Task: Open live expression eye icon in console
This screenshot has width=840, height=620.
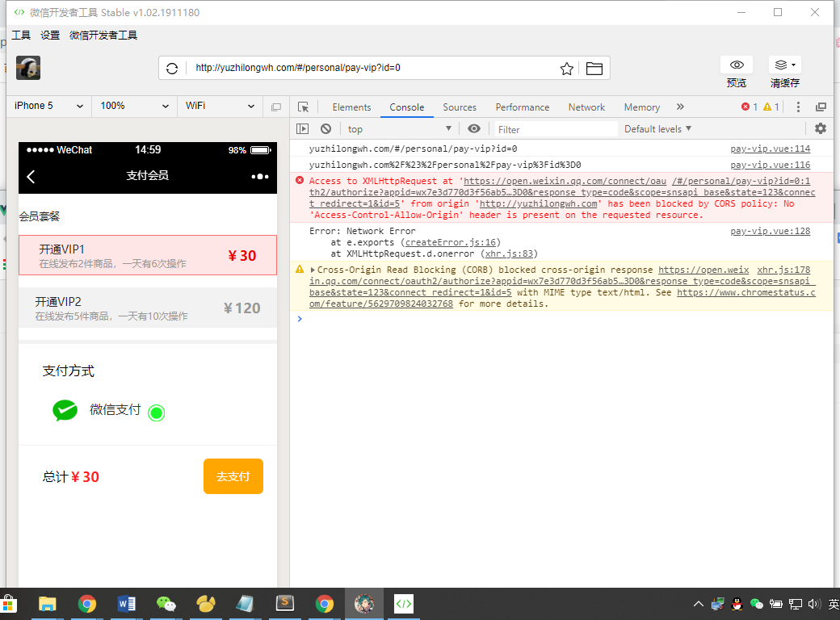Action: click(x=474, y=128)
